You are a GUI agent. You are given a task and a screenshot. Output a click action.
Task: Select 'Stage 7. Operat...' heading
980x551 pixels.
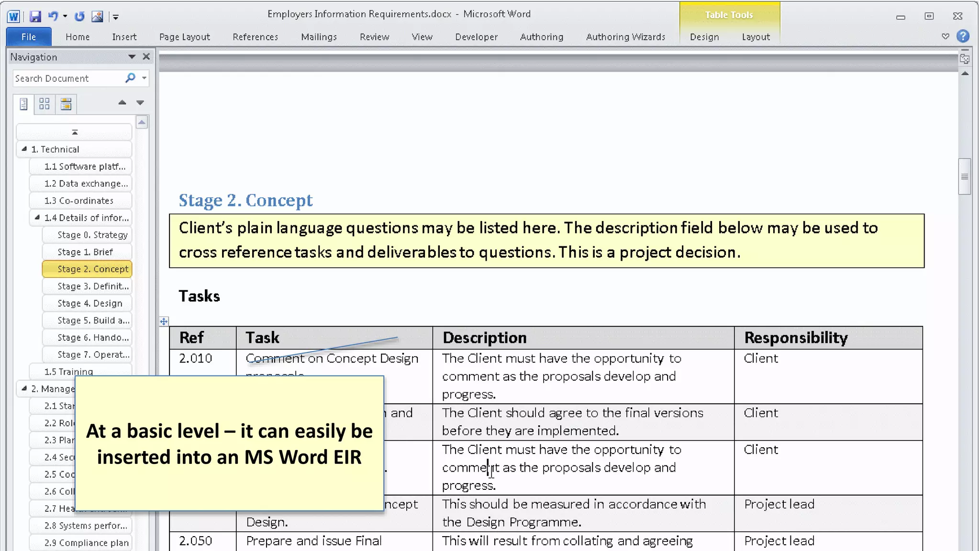point(87,355)
